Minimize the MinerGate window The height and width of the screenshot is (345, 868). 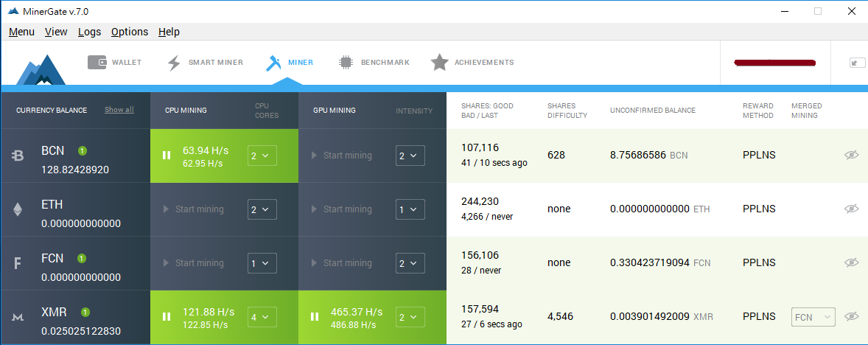coord(784,11)
